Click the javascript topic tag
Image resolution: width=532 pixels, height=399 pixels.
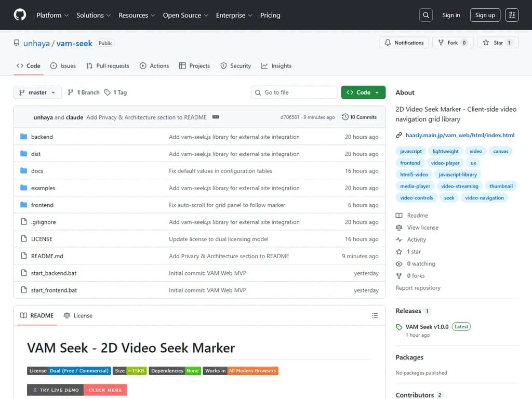pyautogui.click(x=410, y=151)
